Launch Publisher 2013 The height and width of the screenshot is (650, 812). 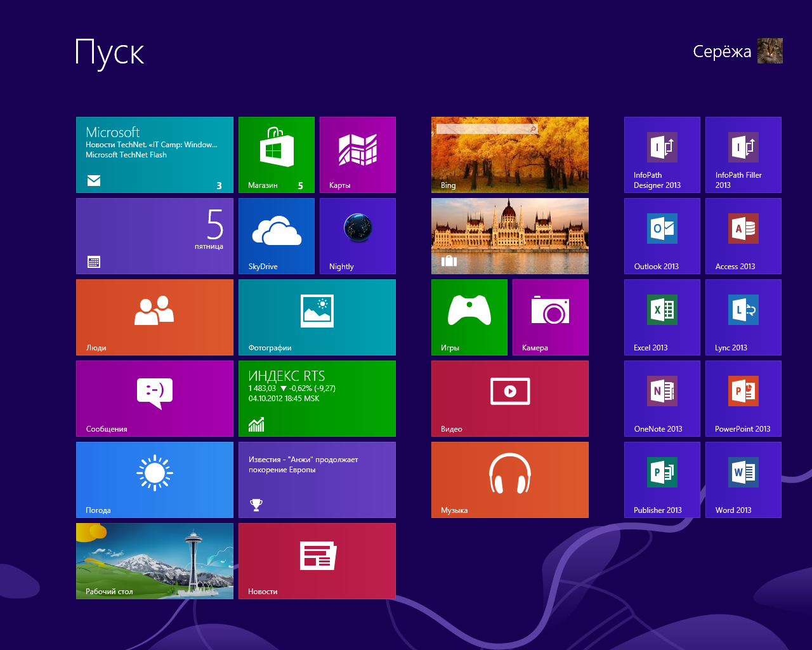(662, 480)
